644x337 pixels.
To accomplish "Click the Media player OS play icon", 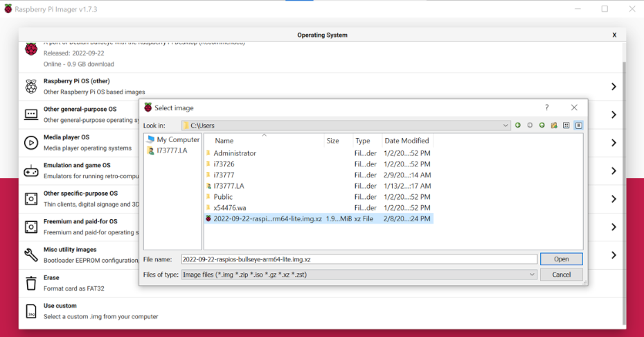I will [x=31, y=143].
